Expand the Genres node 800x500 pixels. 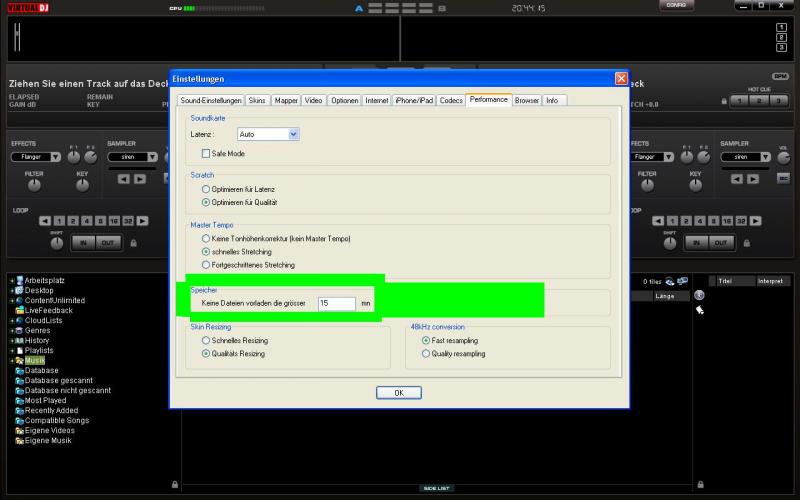click(12, 331)
